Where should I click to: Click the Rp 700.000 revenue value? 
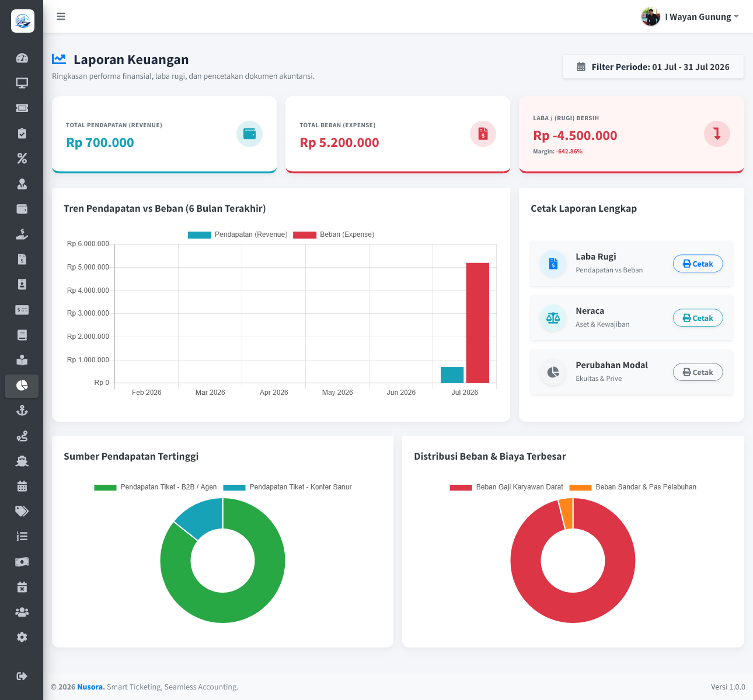[100, 142]
